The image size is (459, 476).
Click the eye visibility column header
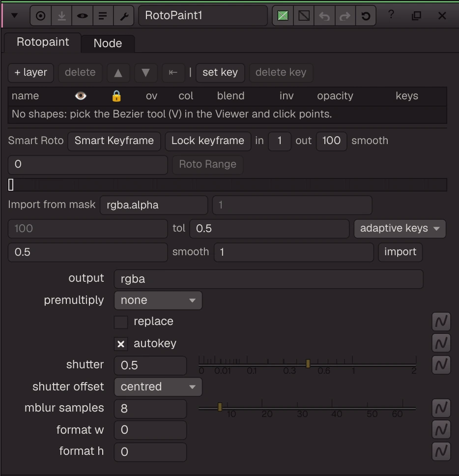(81, 96)
